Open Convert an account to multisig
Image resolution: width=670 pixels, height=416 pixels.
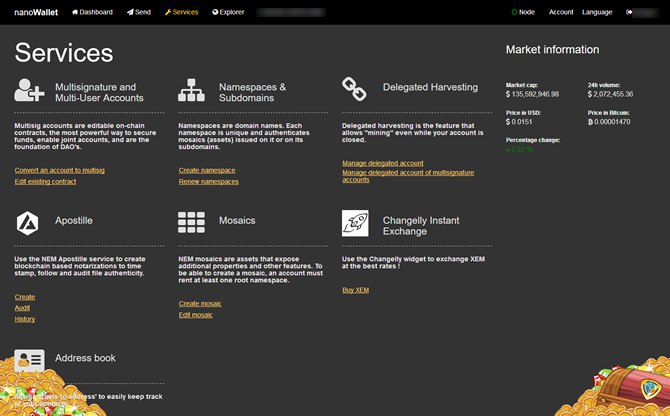click(x=59, y=170)
